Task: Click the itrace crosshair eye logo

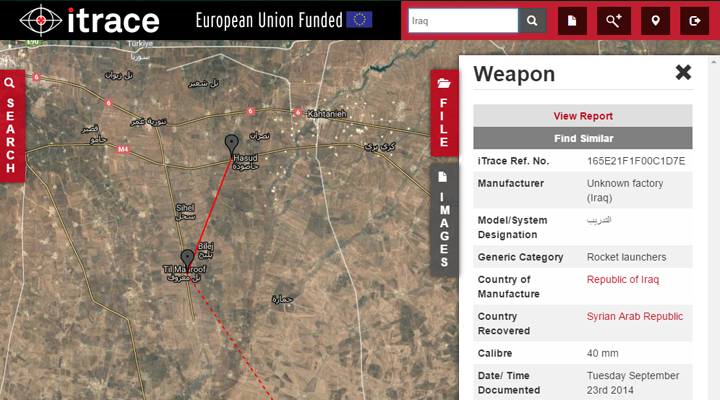Action: [41, 20]
